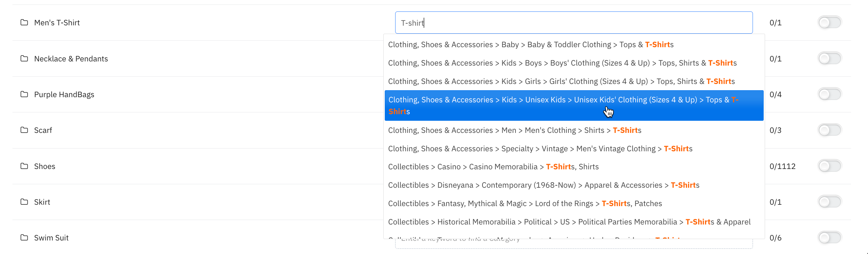The height and width of the screenshot is (254, 868).
Task: Choose Political Parties Memorabilia T-Shirts & Apparel
Action: tap(574, 222)
